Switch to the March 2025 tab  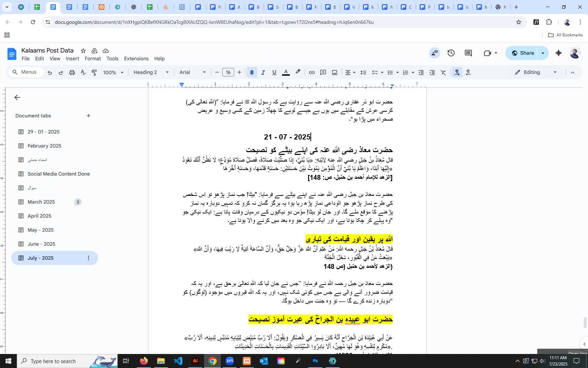point(41,202)
